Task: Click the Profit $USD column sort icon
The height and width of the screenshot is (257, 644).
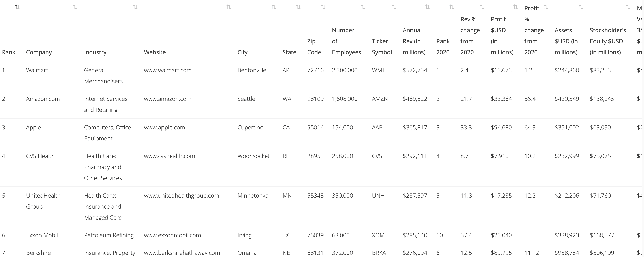Action: click(x=515, y=7)
